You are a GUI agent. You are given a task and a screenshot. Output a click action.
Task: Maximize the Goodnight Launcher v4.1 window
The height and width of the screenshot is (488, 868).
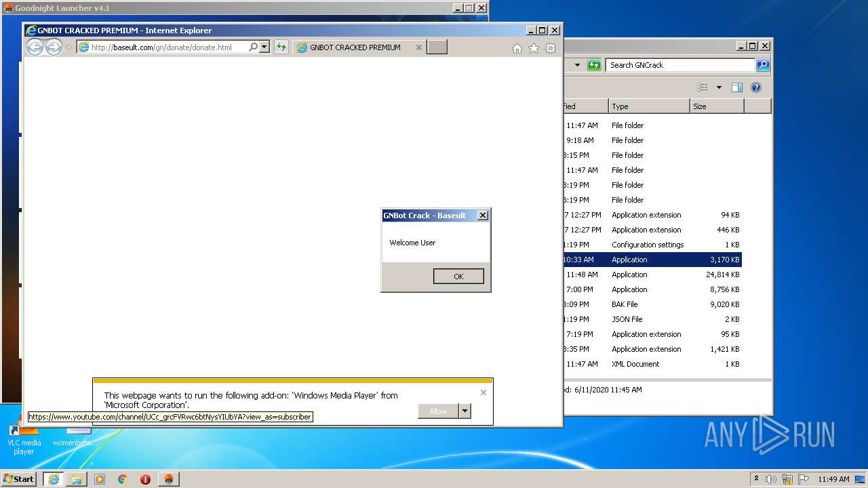coord(469,8)
